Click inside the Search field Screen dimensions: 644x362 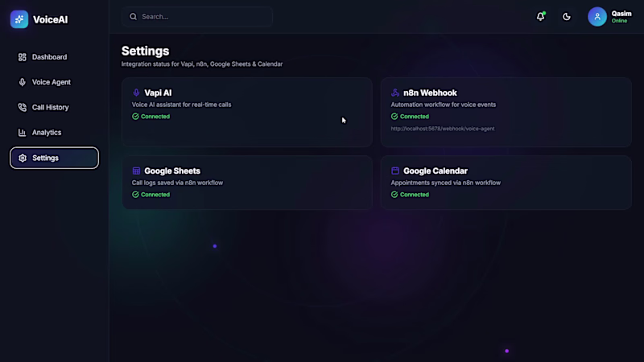point(197,17)
